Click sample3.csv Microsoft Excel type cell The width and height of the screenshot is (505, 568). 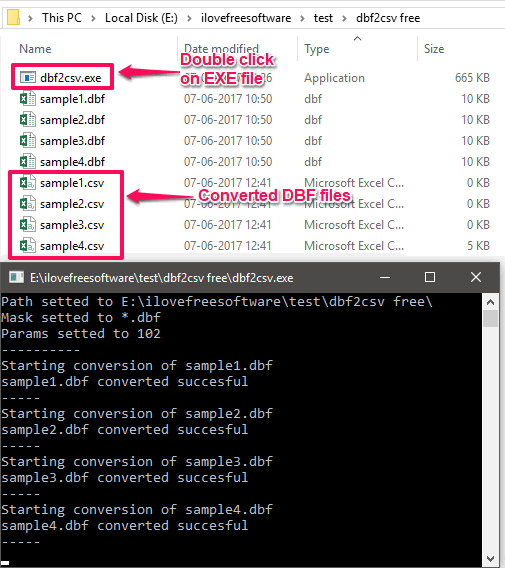click(x=354, y=225)
